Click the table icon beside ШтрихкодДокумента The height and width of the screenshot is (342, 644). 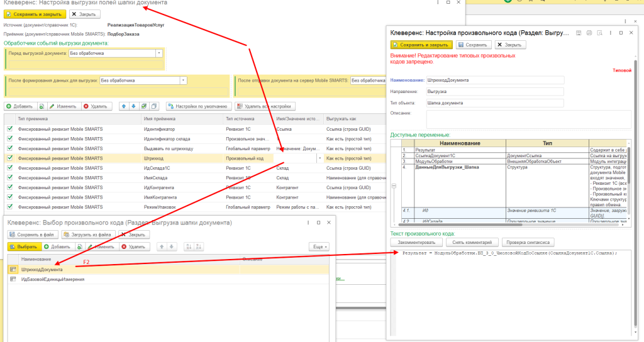pyautogui.click(x=13, y=269)
